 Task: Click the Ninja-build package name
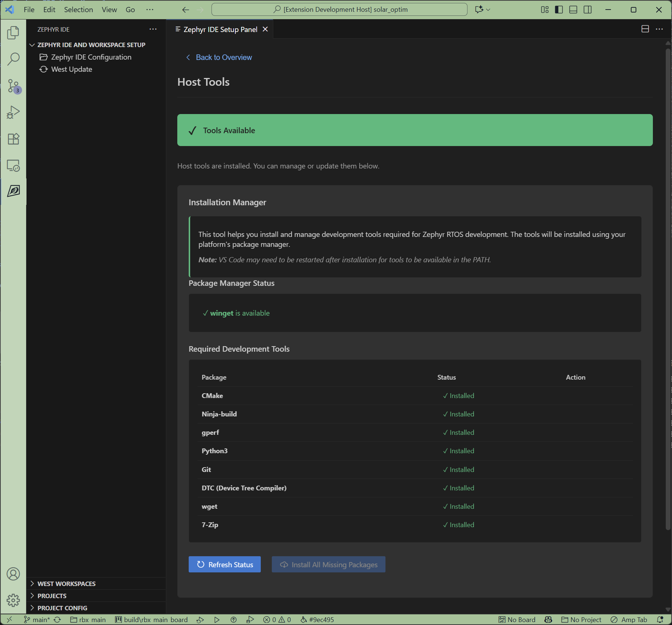pos(219,414)
